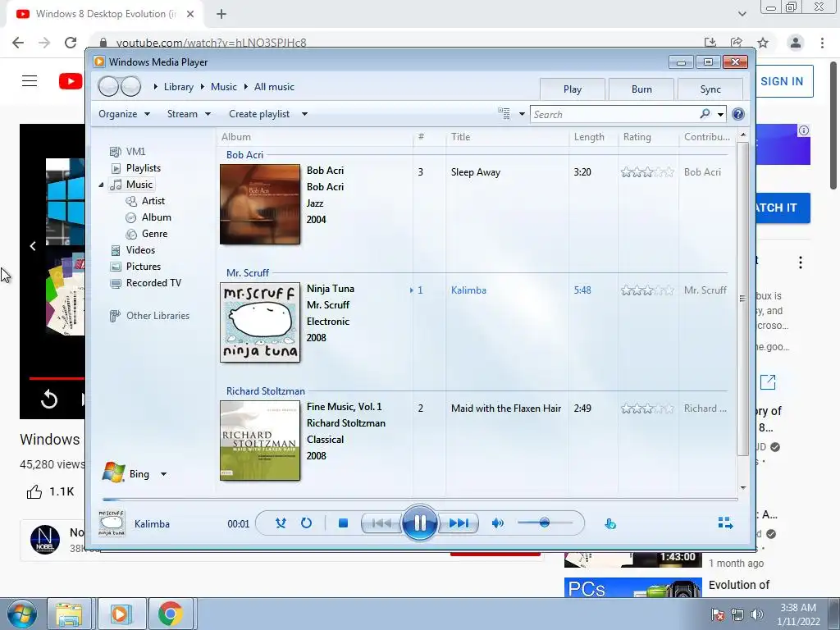Click the online store hand icon

(x=610, y=523)
